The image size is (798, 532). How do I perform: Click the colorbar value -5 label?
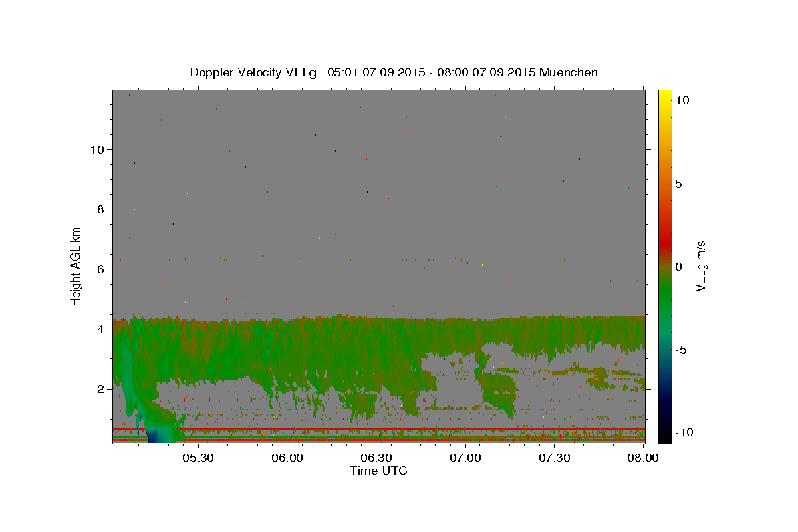tap(680, 350)
